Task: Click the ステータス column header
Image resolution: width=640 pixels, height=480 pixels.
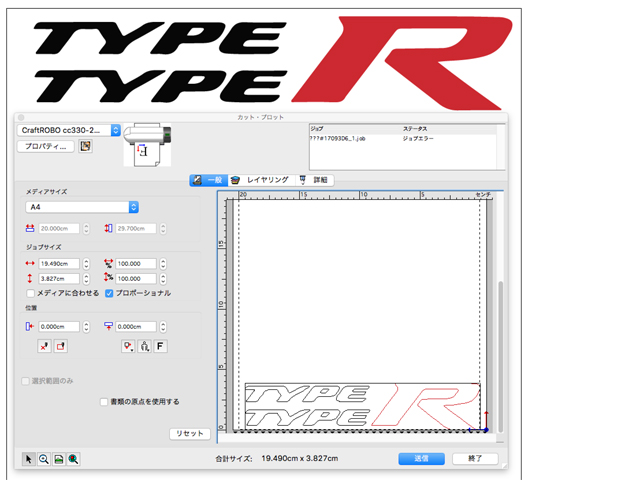Action: (x=415, y=129)
